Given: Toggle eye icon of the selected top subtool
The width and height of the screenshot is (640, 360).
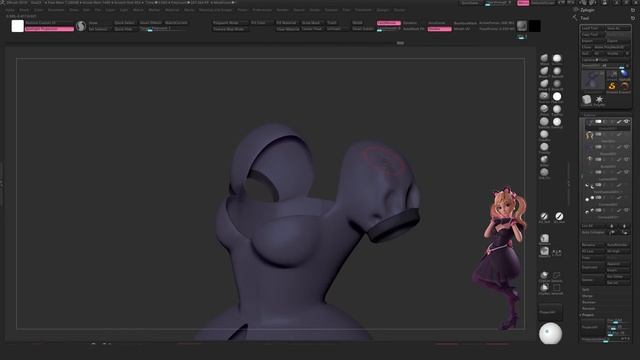Looking at the screenshot, I should point(627,122).
